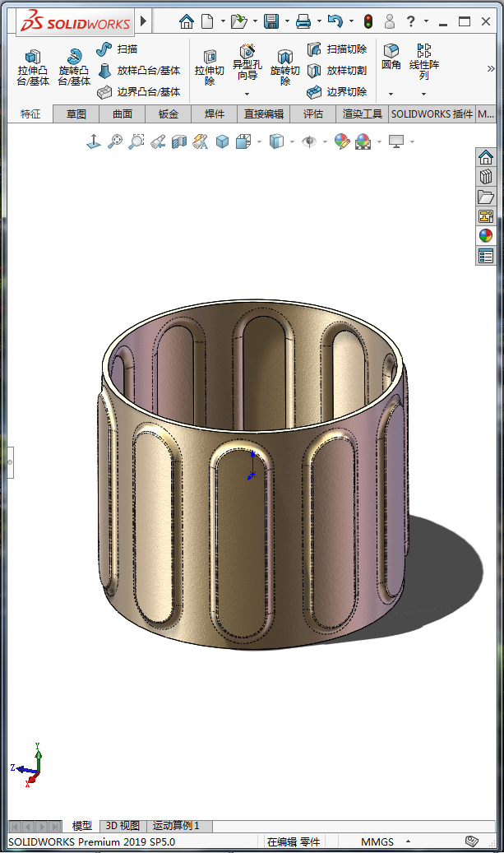Select the Swept Boss (扫描) tool
Image resolution: width=504 pixels, height=853 pixels.
117,49
